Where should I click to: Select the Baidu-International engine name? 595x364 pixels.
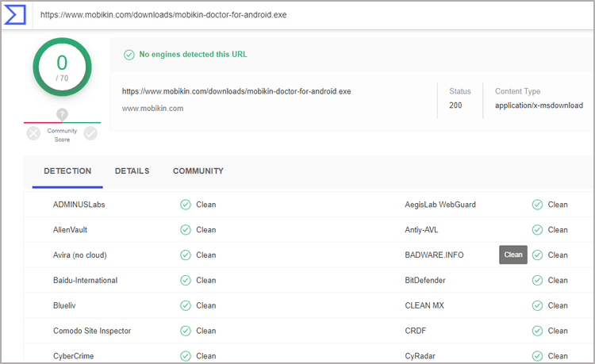pos(86,280)
